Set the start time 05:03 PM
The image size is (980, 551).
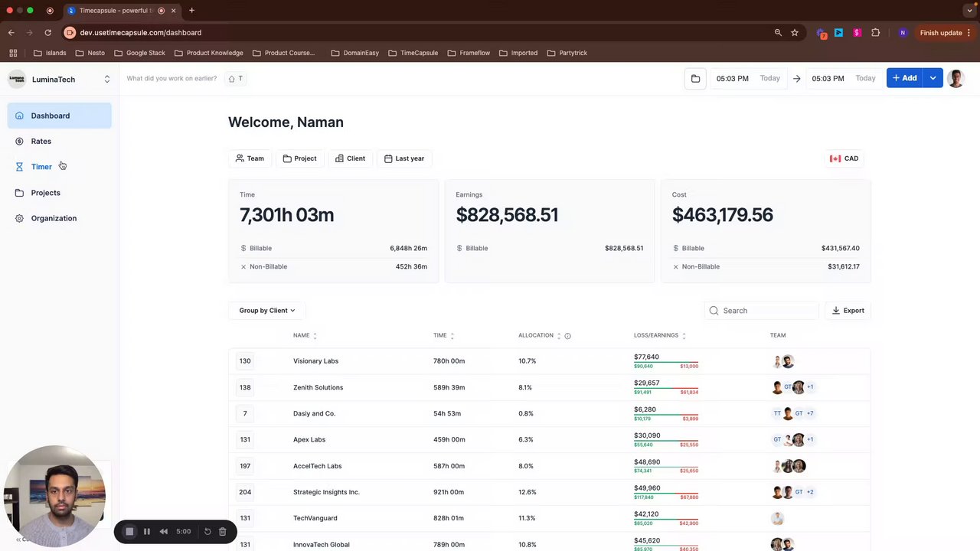point(732,78)
